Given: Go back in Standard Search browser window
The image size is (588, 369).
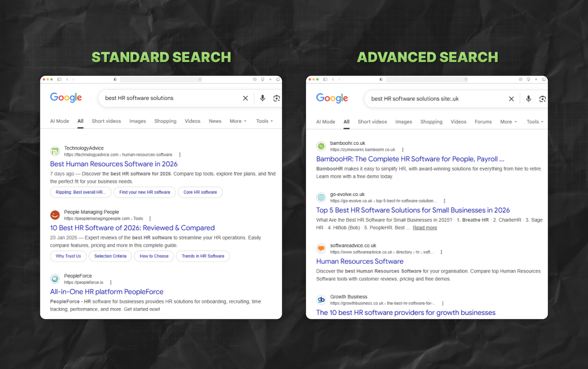Looking at the screenshot, I should click(68, 79).
